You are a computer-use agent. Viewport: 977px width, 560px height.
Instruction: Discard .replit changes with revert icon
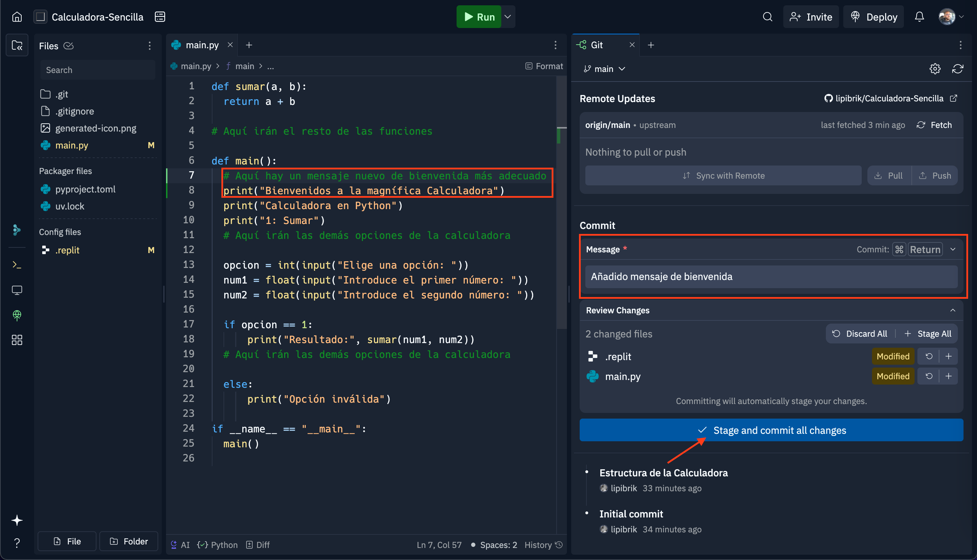(928, 357)
